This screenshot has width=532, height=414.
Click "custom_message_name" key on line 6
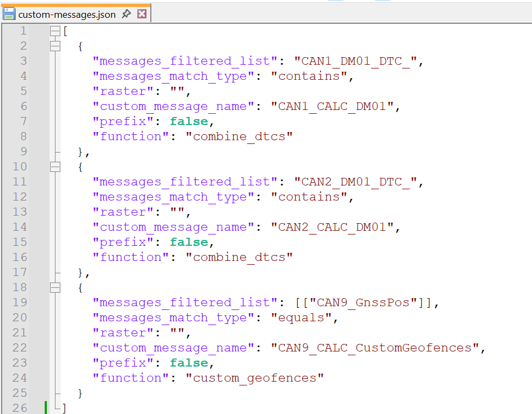coord(173,106)
